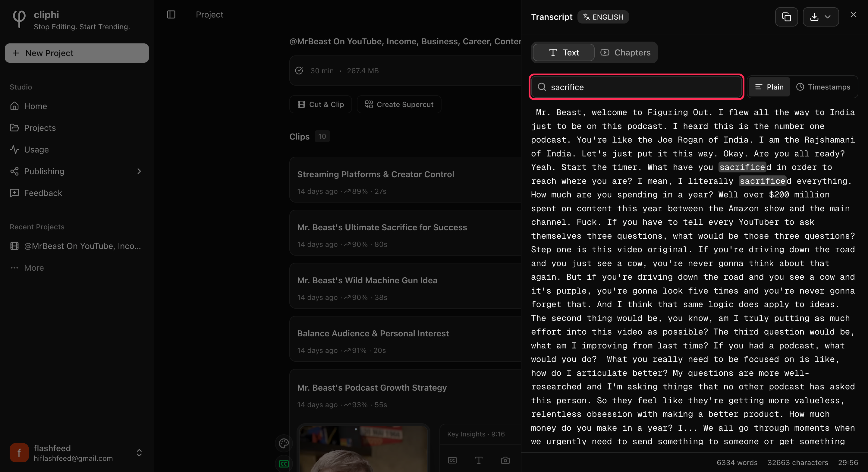Open recent project @MrBeast On YouTube

[x=76, y=246]
